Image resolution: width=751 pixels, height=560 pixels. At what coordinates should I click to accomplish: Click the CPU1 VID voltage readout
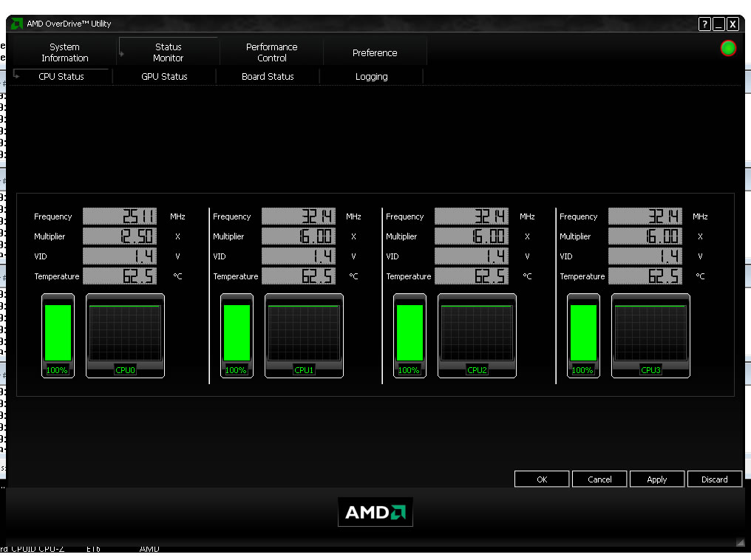(x=299, y=256)
